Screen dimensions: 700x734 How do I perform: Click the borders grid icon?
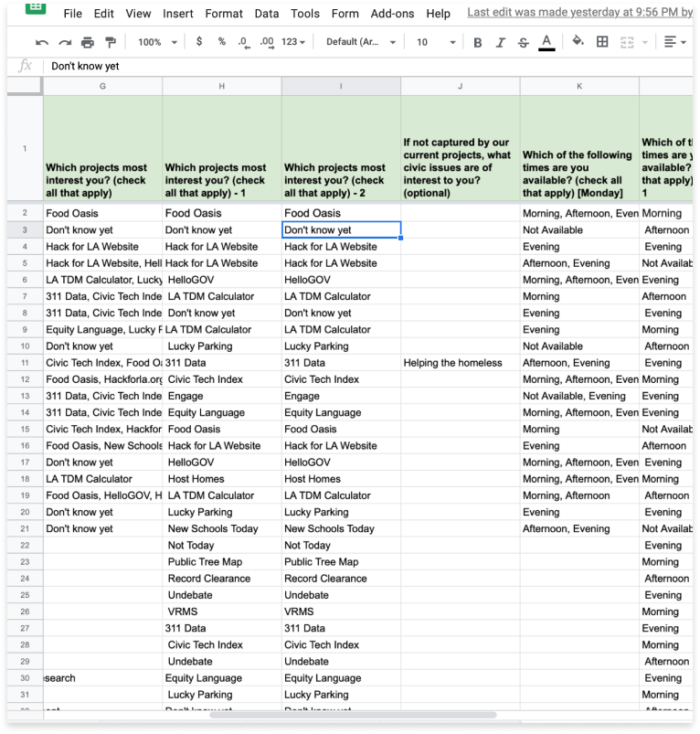pyautogui.click(x=602, y=42)
